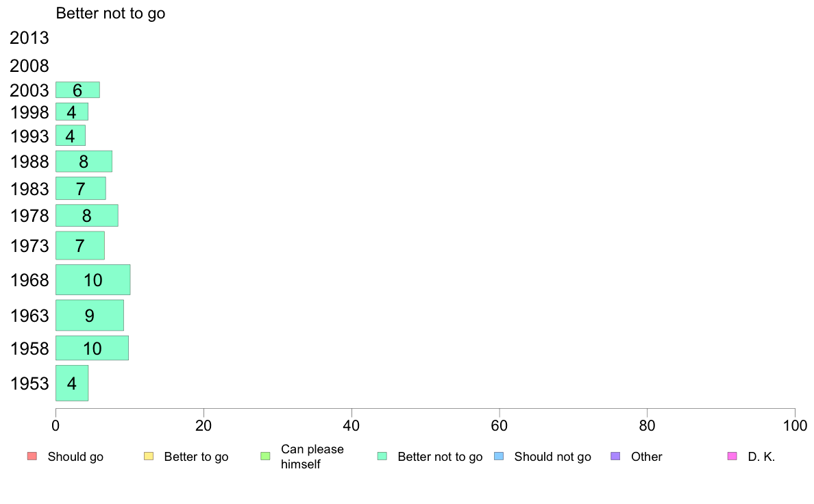Click the purple Other legend swatch
Viewport: 814px width, 504px height.
(615, 456)
